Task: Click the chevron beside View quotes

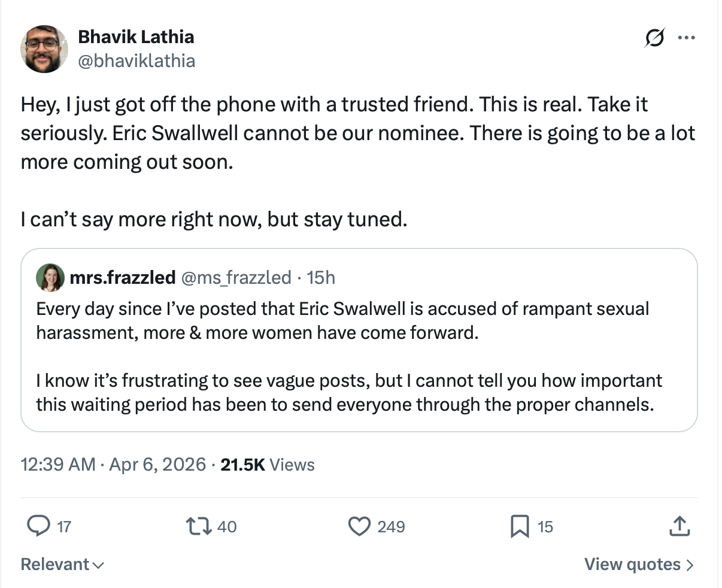Action: (x=690, y=565)
